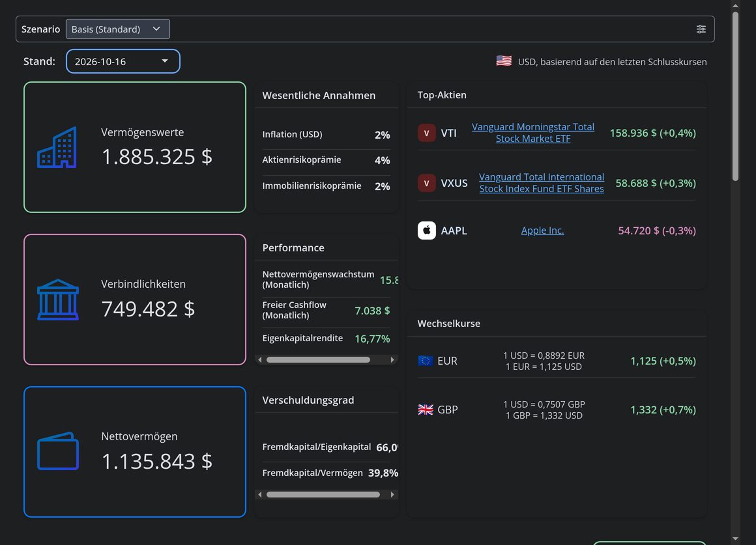The image size is (756, 545).
Task: Select the Nettovermögen 1.135.843 $ card
Action: (x=135, y=451)
